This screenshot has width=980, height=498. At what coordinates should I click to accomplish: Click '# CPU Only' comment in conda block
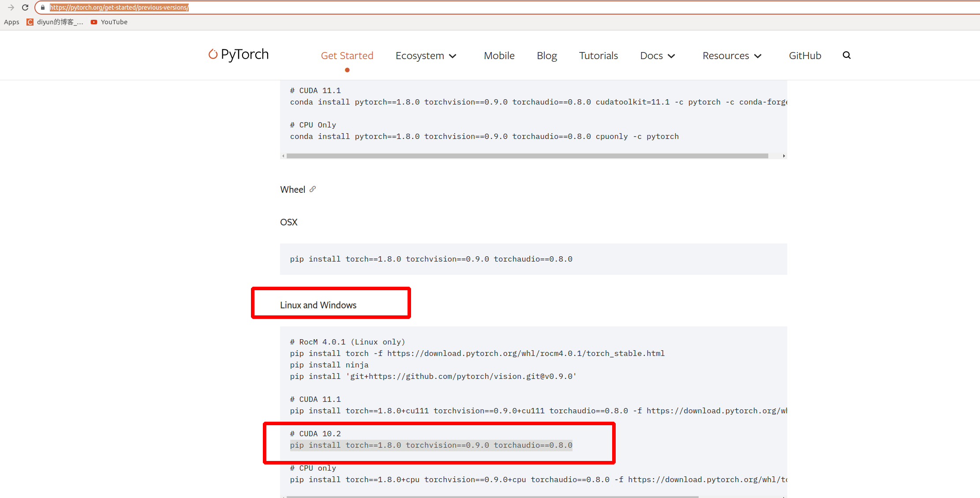coord(313,125)
